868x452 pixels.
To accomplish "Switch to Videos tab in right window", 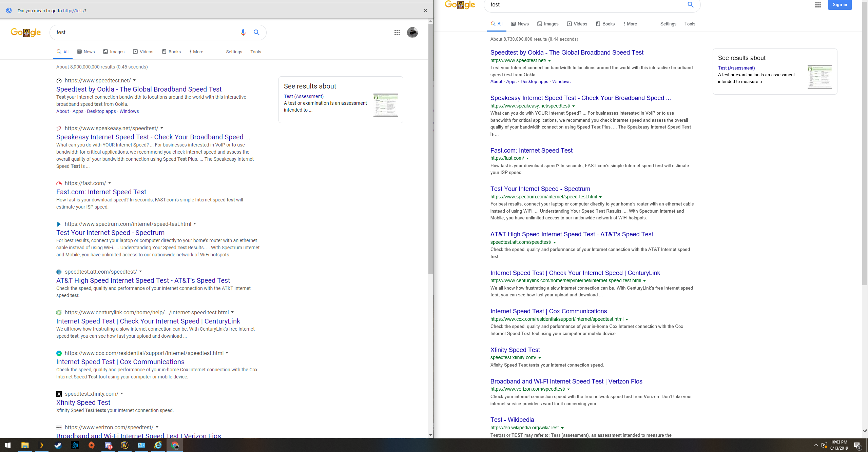I will [577, 24].
